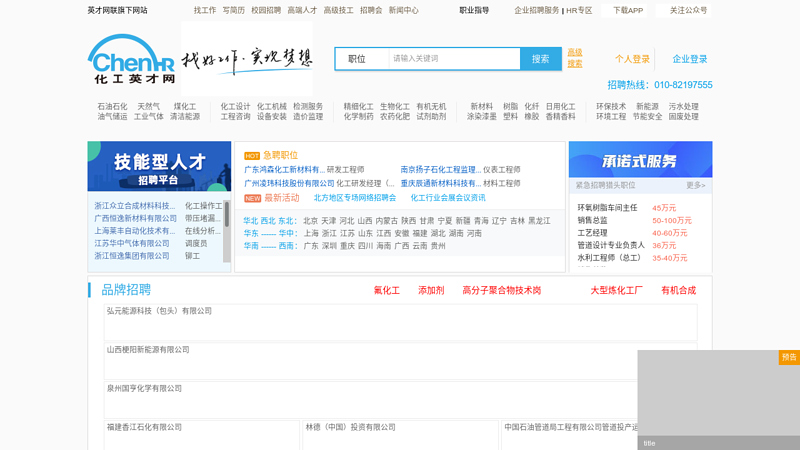Open 高端人才 in top navigation
Screen dimensions: 800x450
pyautogui.click(x=302, y=10)
